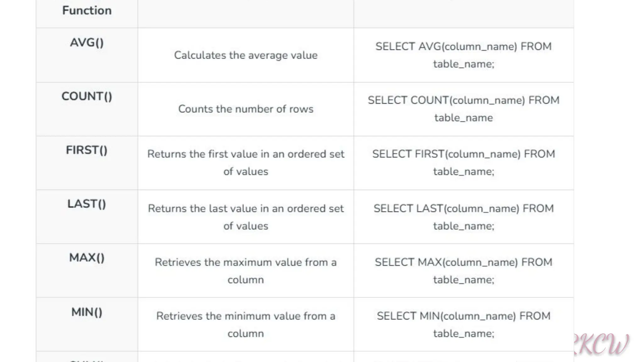The height and width of the screenshot is (362, 644).
Task: Click the SELECT COUNT(column_name) syntax cell
Action: [x=464, y=109]
